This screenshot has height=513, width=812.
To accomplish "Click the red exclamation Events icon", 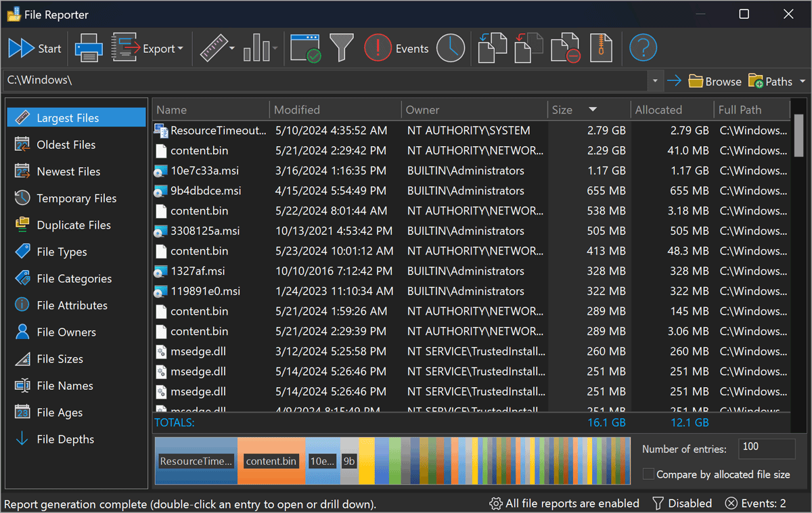I will [x=378, y=48].
